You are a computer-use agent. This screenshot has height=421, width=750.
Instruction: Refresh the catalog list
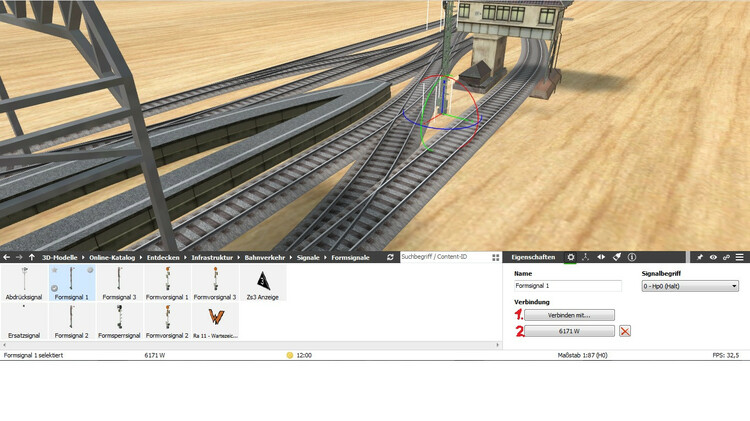390,257
